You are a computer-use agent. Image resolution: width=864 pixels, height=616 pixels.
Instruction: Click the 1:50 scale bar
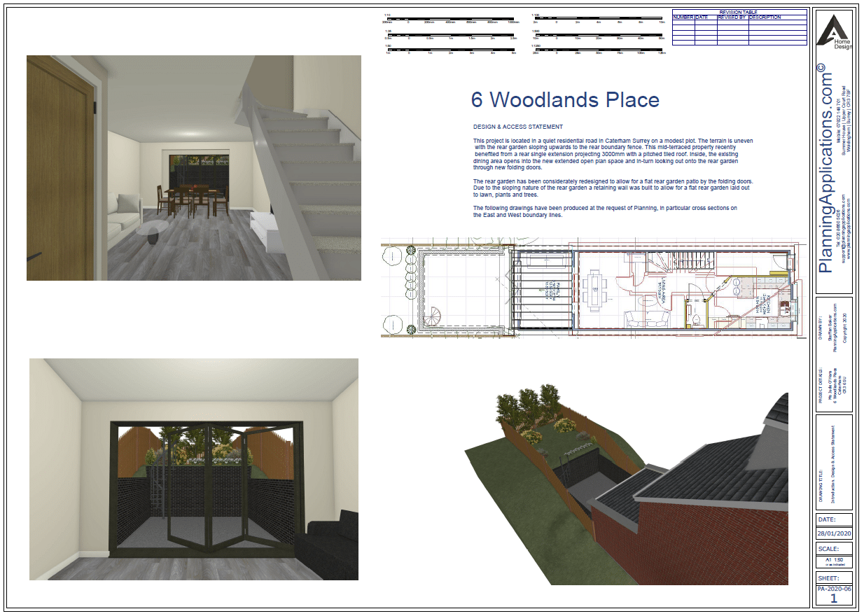click(x=452, y=50)
